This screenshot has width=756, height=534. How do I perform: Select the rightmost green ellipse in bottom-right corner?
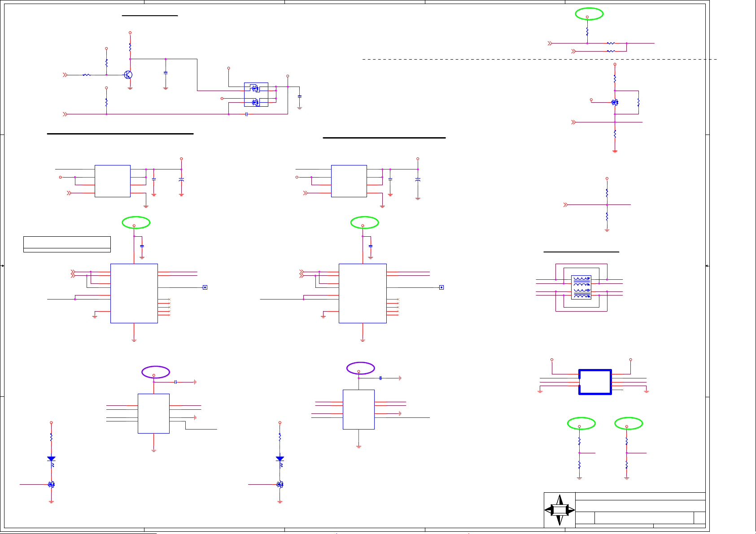pyautogui.click(x=629, y=423)
